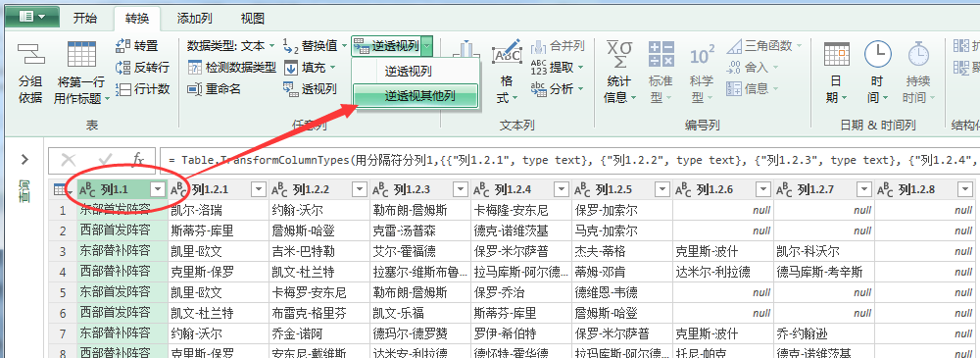980x358 pixels.
Task: Open the table corner menu icon
Action: 63,189
